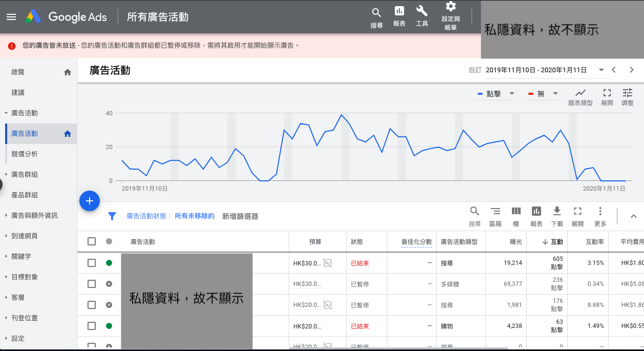Viewport: 644px width, 351px height.
Task: Open the hamburger main menu
Action: 11,17
